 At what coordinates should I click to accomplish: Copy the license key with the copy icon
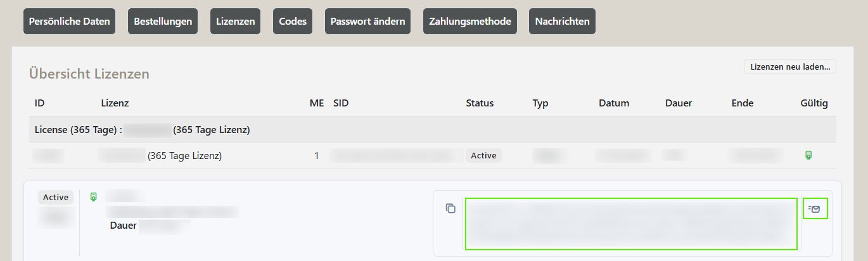click(450, 208)
